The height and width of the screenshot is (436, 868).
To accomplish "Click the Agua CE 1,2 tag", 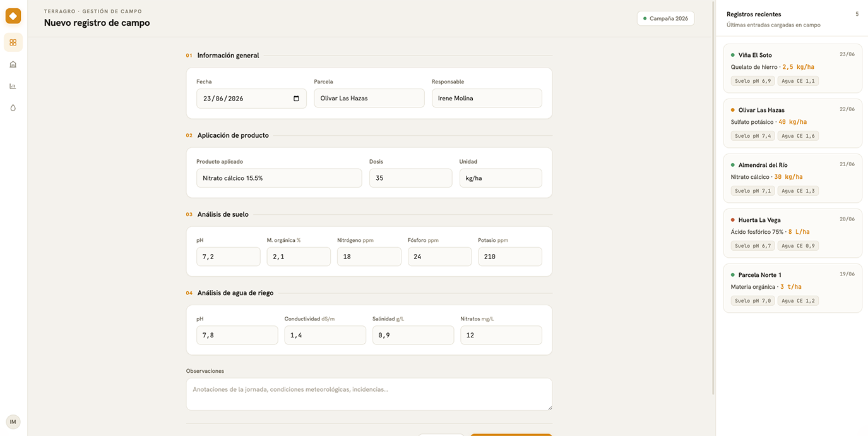I will coord(798,301).
